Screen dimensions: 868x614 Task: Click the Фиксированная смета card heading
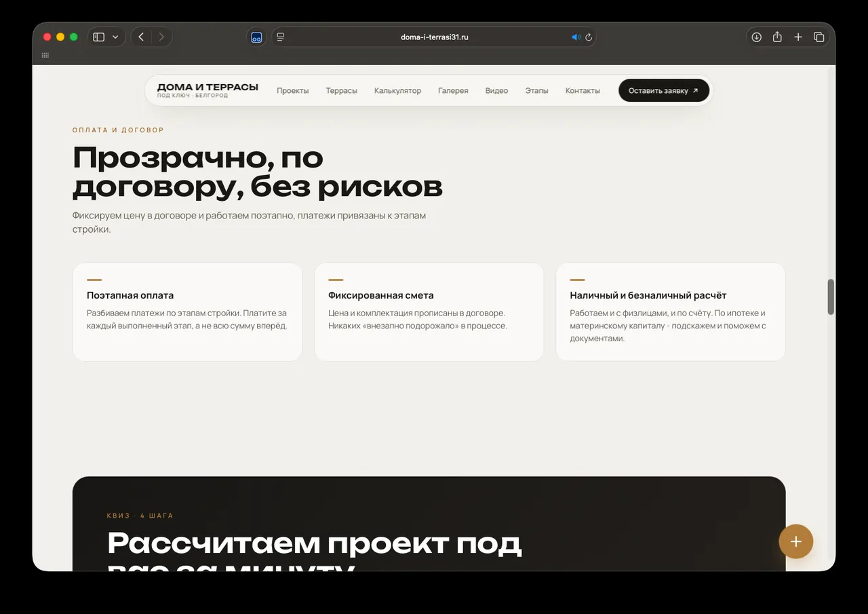coord(381,296)
